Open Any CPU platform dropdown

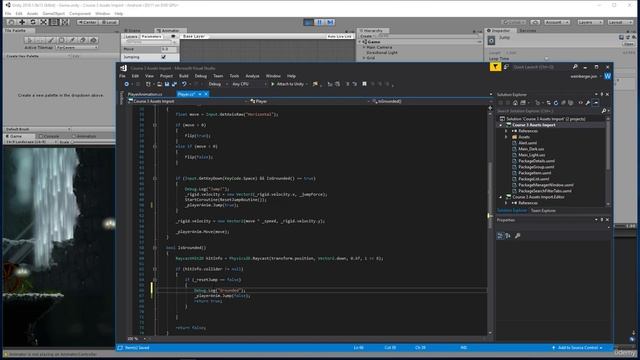tap(249, 84)
